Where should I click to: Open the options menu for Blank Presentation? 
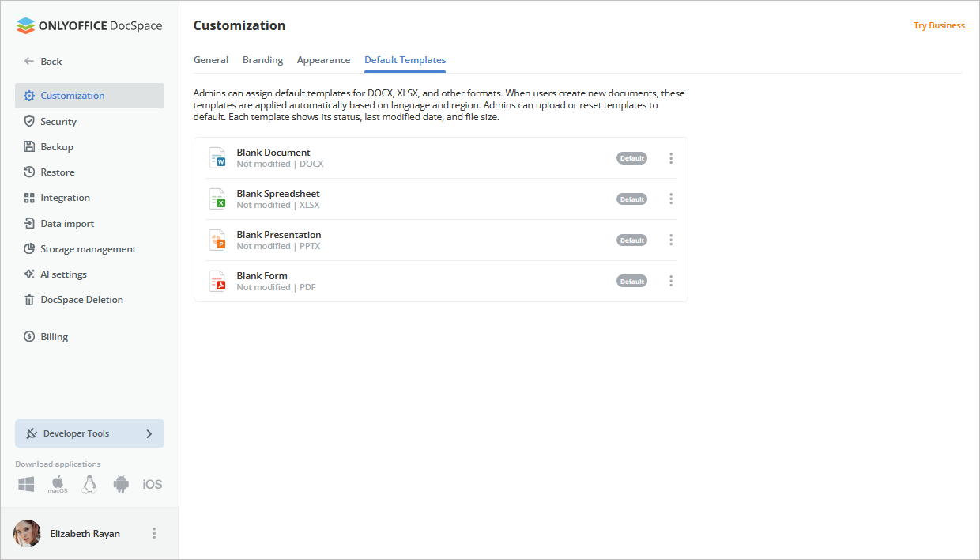(671, 240)
